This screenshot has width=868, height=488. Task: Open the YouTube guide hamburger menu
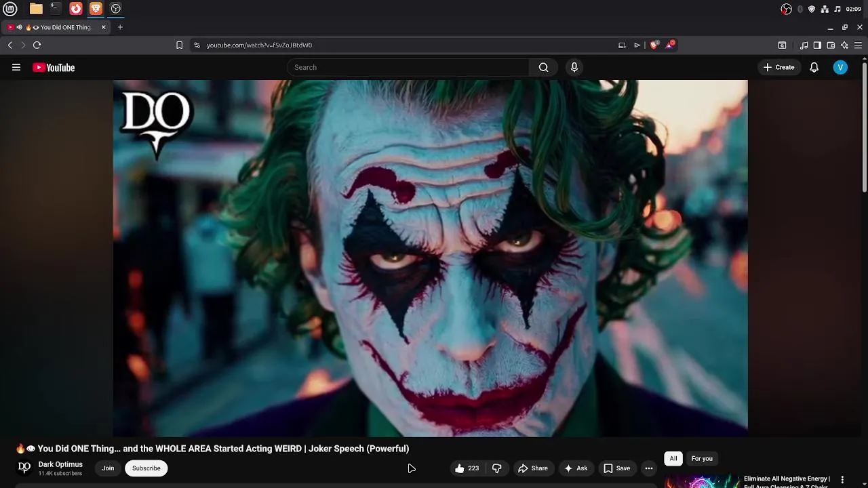pyautogui.click(x=16, y=67)
